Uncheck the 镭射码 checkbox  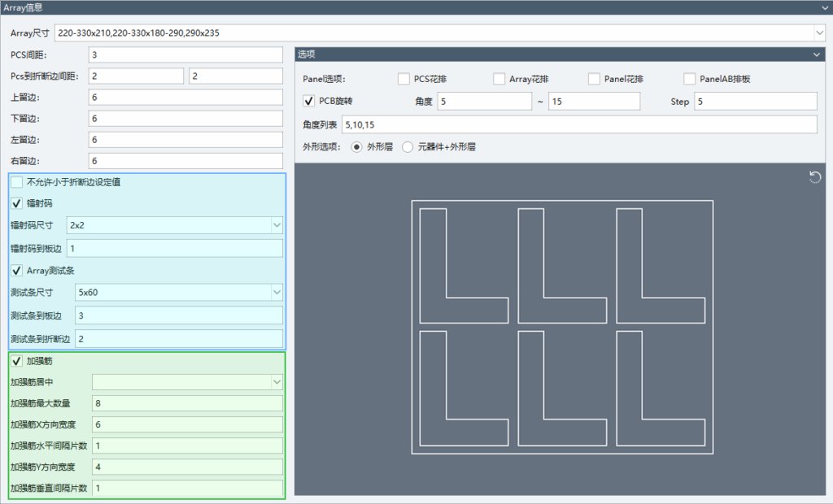coord(17,203)
